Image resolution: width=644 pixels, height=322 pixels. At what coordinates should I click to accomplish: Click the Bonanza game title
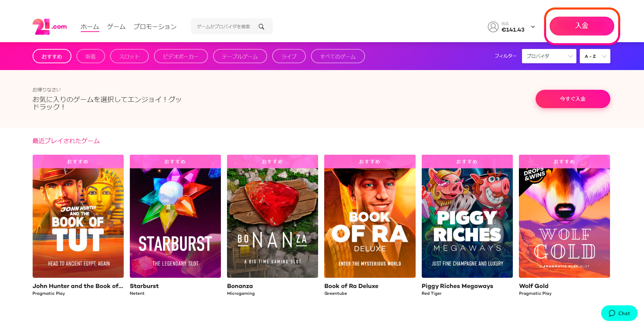(240, 286)
